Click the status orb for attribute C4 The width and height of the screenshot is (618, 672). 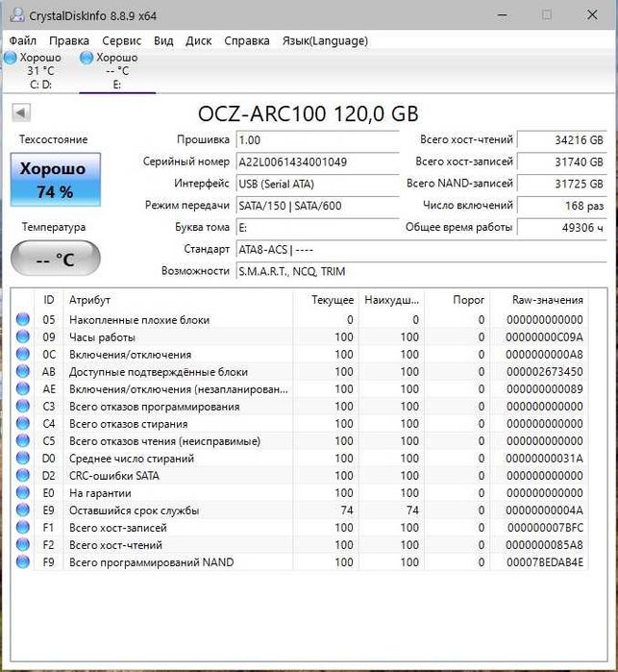pyautogui.click(x=23, y=423)
